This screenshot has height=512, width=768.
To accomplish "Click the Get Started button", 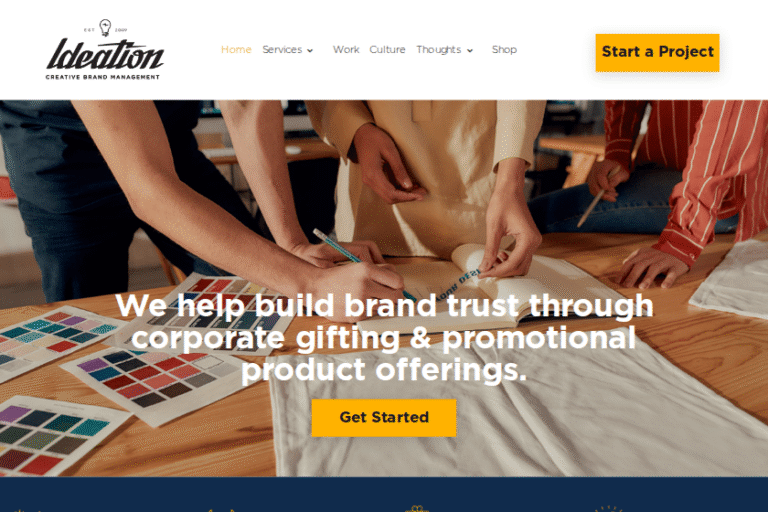I will [x=384, y=417].
